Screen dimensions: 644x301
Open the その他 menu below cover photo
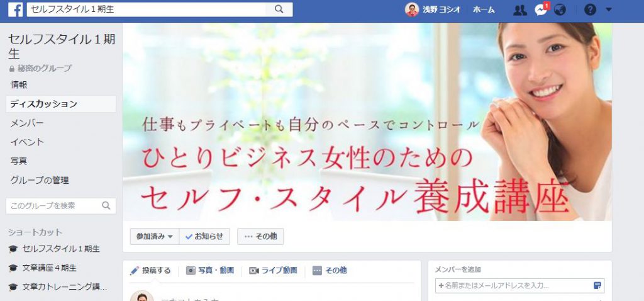click(x=260, y=236)
